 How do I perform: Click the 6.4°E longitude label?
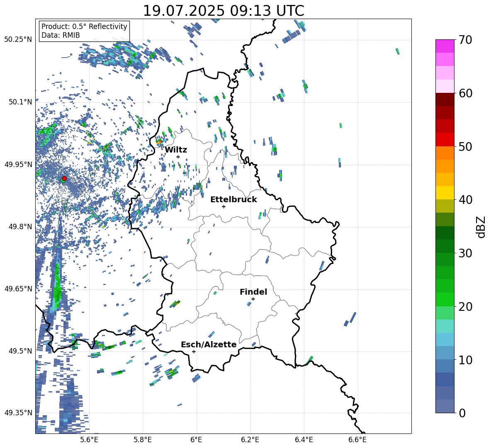pyautogui.click(x=304, y=440)
